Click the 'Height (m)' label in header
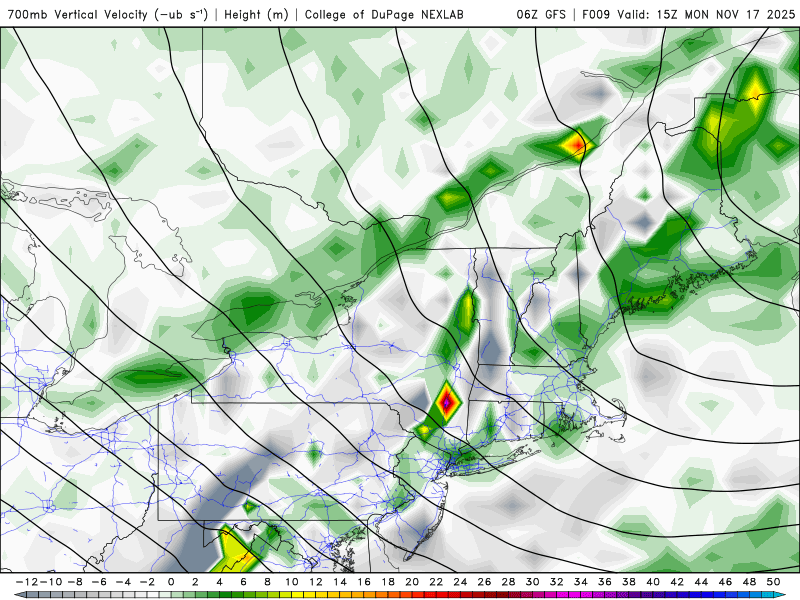 pyautogui.click(x=256, y=14)
